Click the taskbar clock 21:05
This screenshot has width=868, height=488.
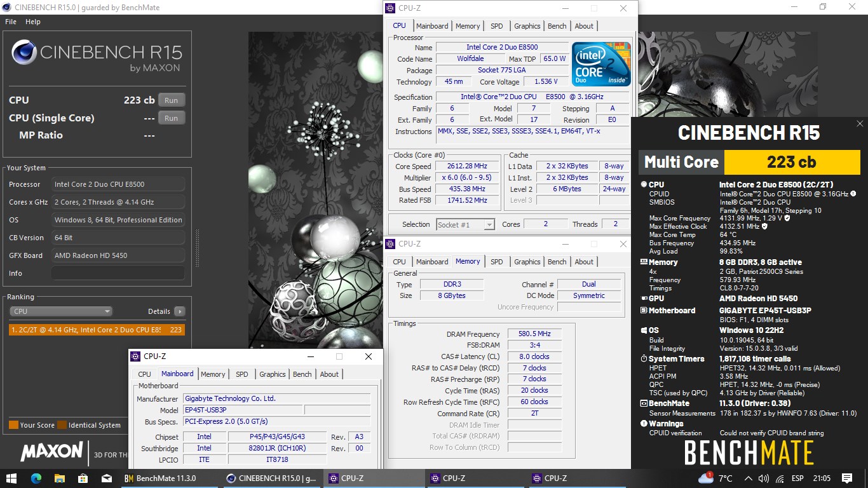point(821,478)
